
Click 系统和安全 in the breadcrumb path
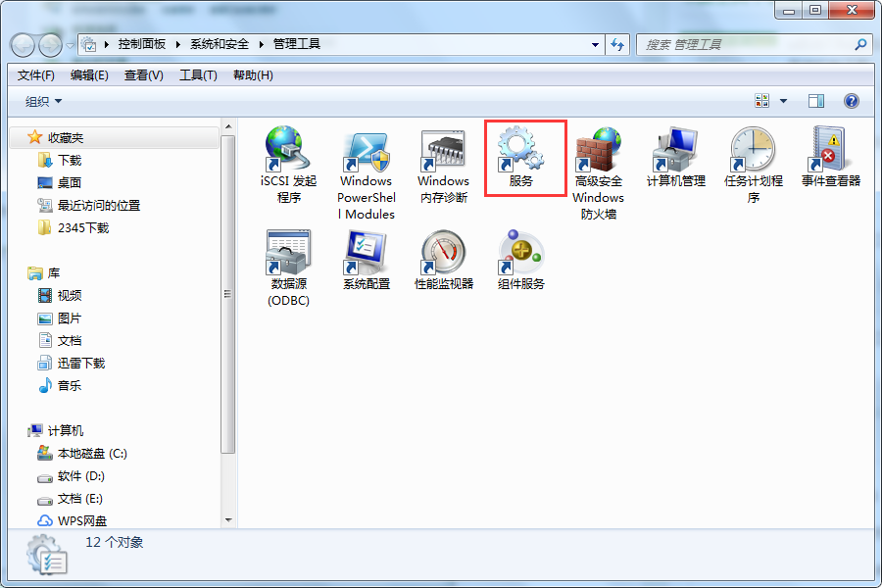click(x=220, y=44)
